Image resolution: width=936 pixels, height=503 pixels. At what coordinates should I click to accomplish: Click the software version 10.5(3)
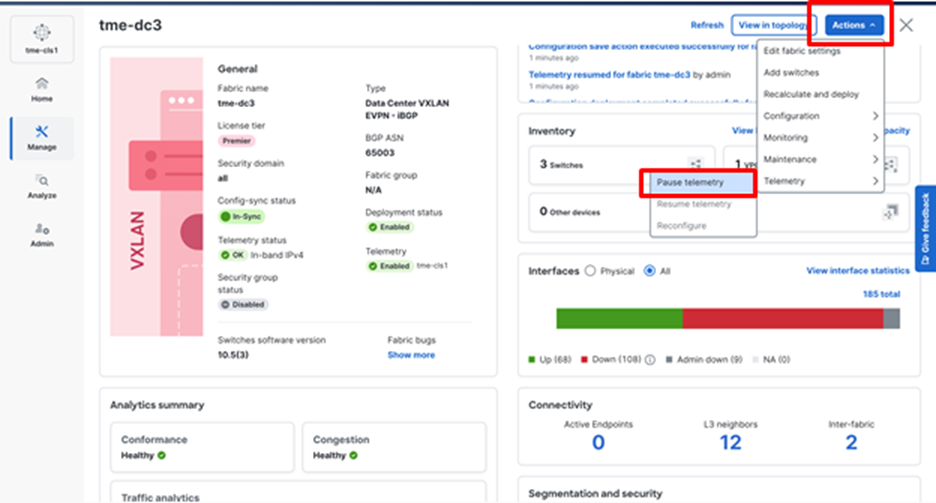click(x=233, y=355)
